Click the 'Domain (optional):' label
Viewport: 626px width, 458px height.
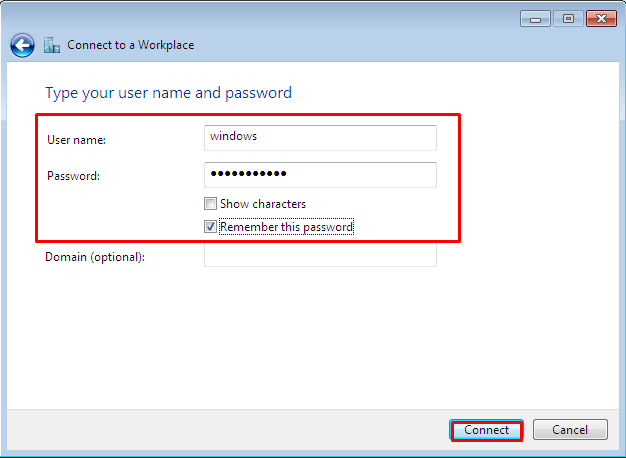(95, 257)
